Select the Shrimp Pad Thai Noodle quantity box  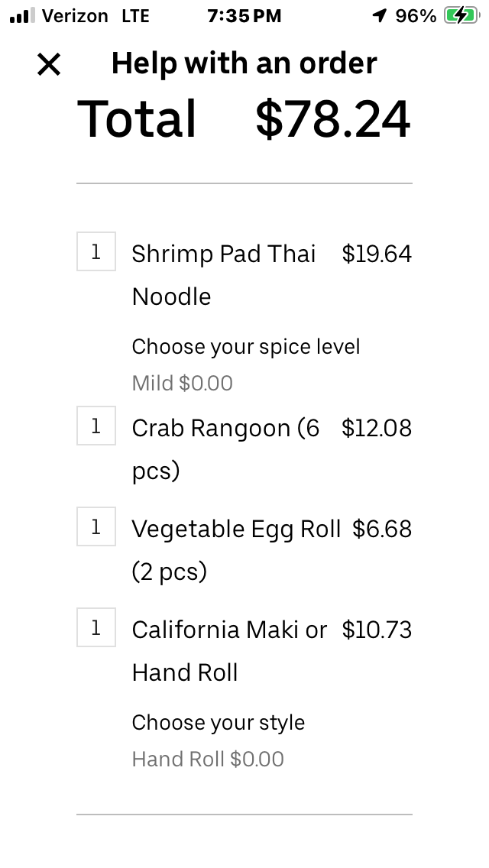tap(96, 251)
